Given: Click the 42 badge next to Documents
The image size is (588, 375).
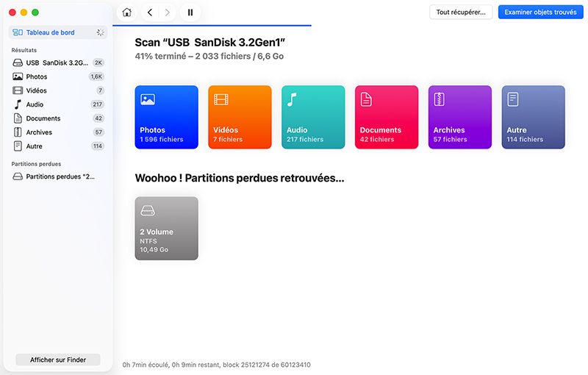Looking at the screenshot, I should pos(98,118).
